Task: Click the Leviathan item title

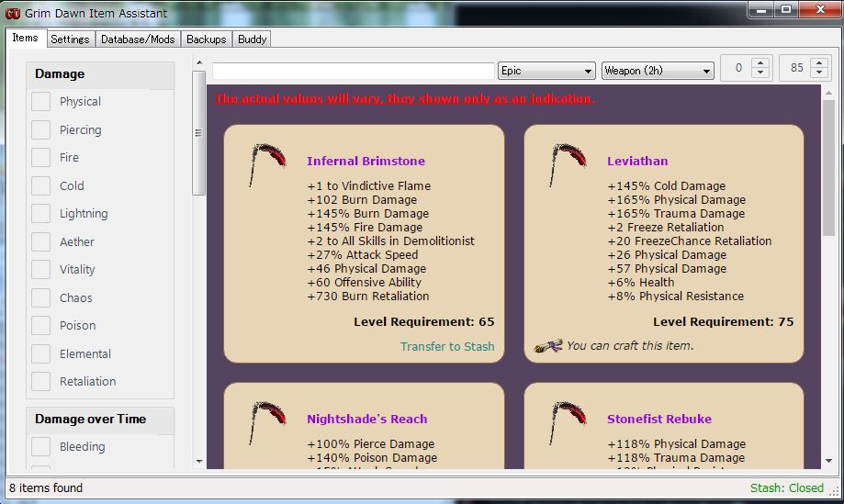Action: (x=637, y=161)
